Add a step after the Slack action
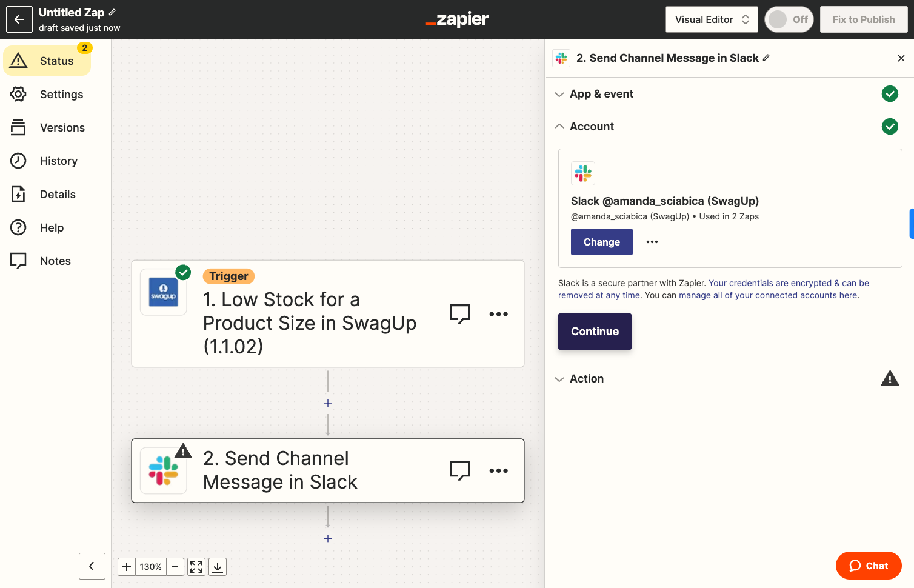 tap(328, 538)
